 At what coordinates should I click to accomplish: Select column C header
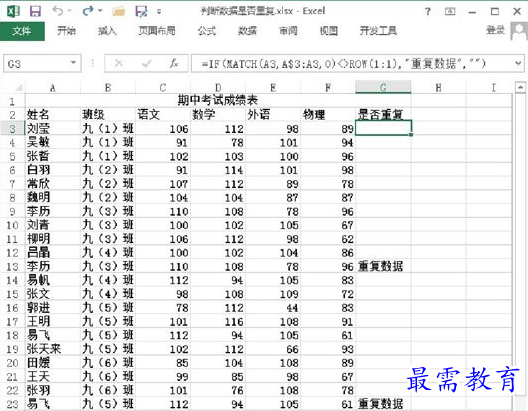pyautogui.click(x=163, y=88)
